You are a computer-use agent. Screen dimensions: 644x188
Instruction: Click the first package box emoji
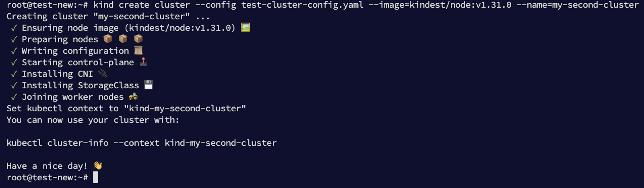point(108,39)
